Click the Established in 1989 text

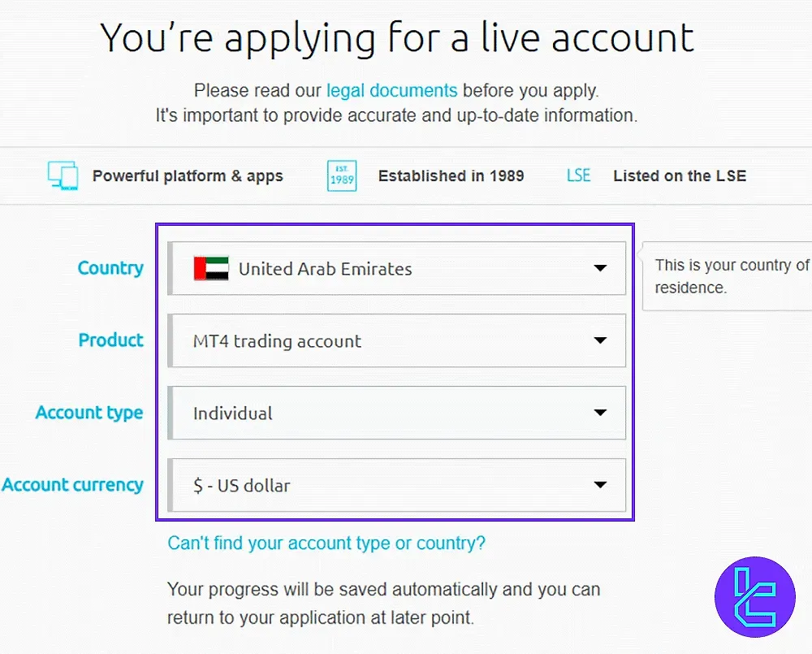tap(451, 175)
